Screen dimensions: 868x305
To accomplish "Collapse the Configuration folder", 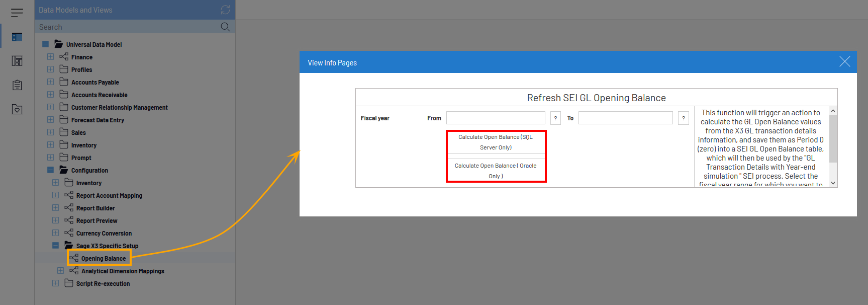I will coord(50,170).
